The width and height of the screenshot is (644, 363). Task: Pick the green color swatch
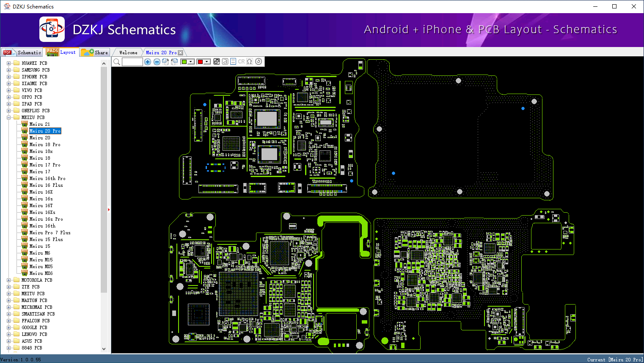click(x=184, y=62)
